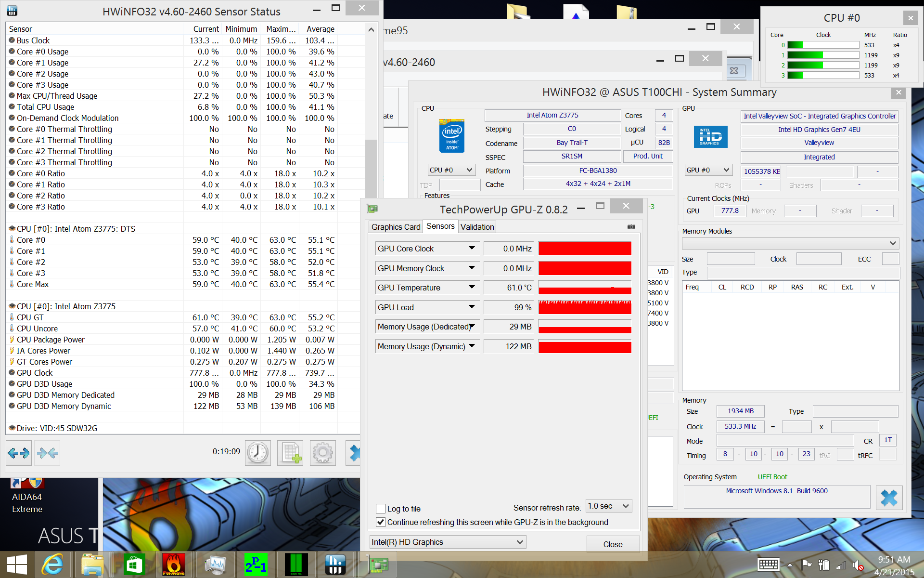Open the on-screen keyboard tray icon
The image size is (924, 578).
click(768, 565)
